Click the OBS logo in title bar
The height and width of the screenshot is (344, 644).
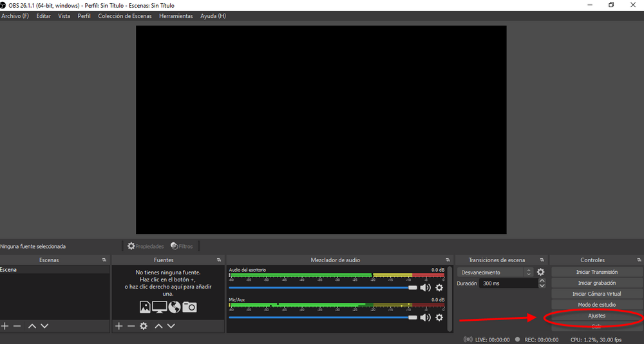[x=3, y=5]
